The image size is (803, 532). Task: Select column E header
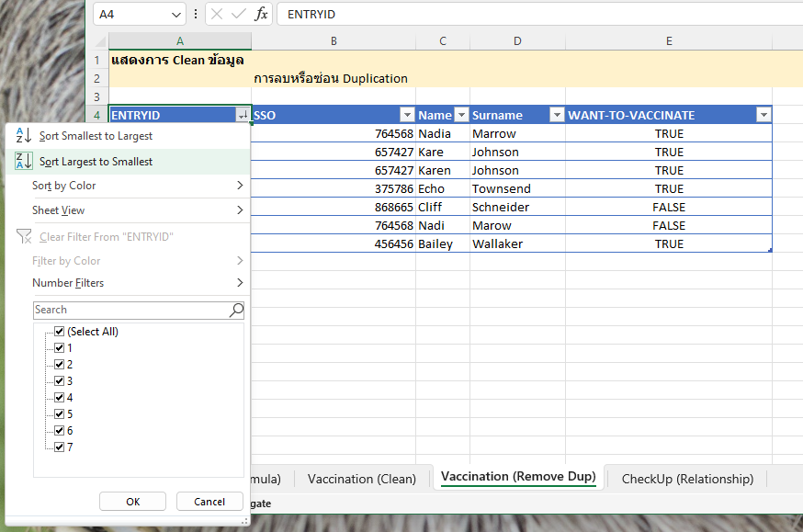(669, 41)
